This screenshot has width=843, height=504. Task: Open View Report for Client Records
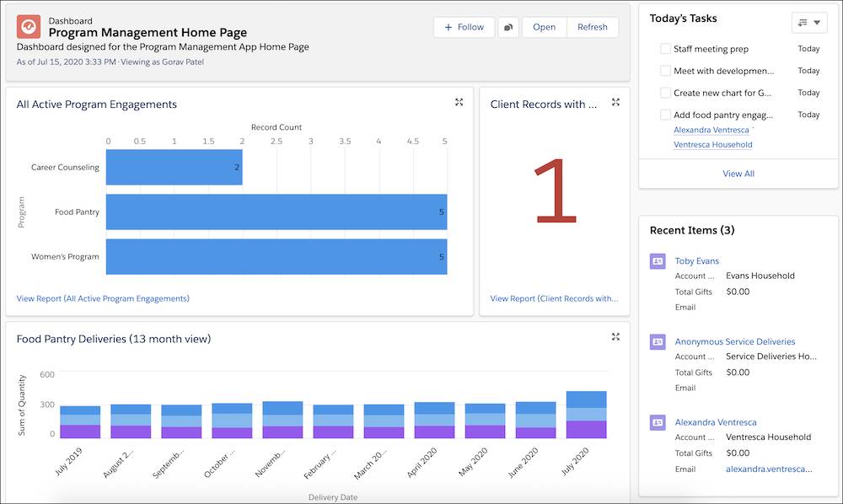(555, 298)
